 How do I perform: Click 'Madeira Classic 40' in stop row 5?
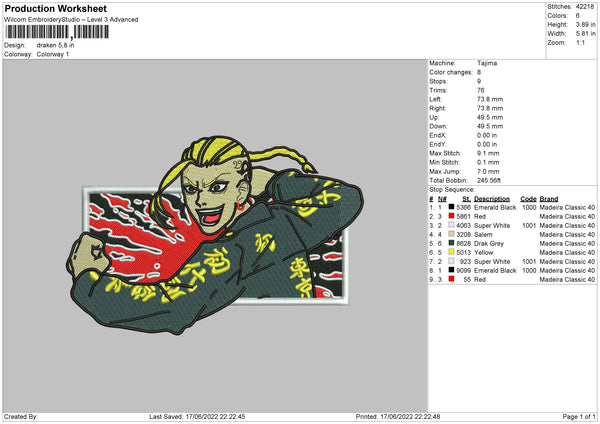(567, 243)
